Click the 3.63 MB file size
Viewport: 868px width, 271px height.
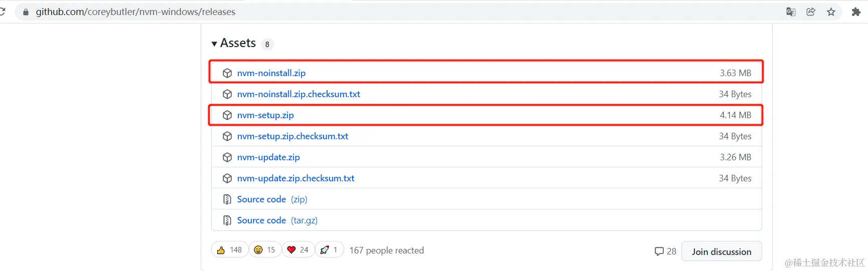(736, 73)
